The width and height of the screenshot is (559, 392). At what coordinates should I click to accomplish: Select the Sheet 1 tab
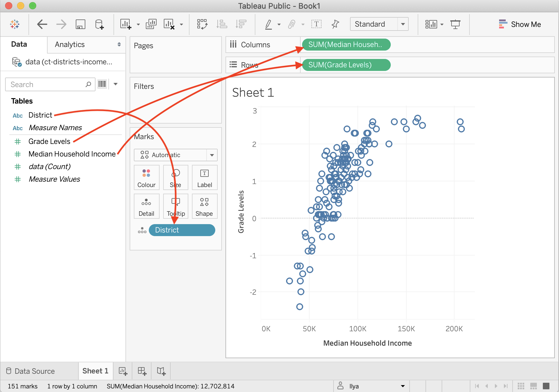point(96,371)
